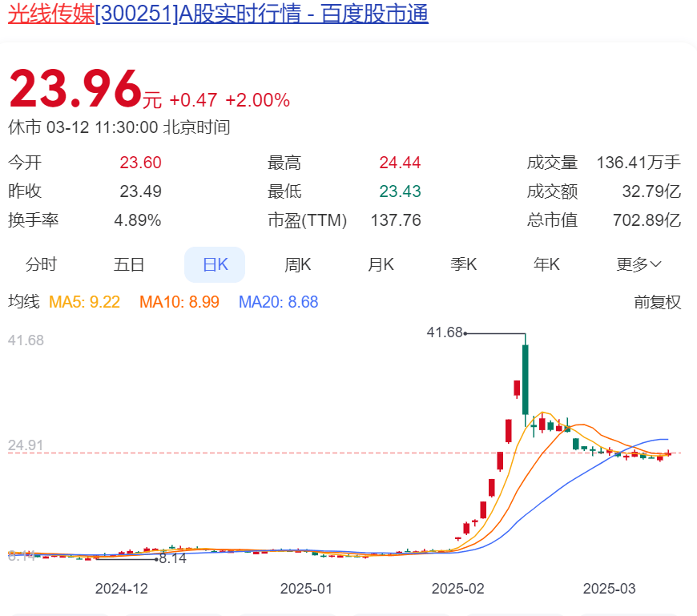697x616 pixels.
Task: Show the 季K chart view
Action: [463, 264]
